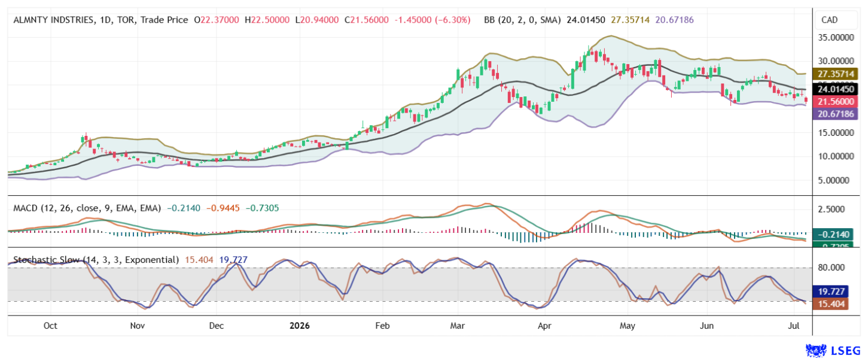Image resolution: width=868 pixels, height=358 pixels.
Task: Open the MACD (12, 26, close, 9, EMA, EMA) legend
Action: coord(87,208)
